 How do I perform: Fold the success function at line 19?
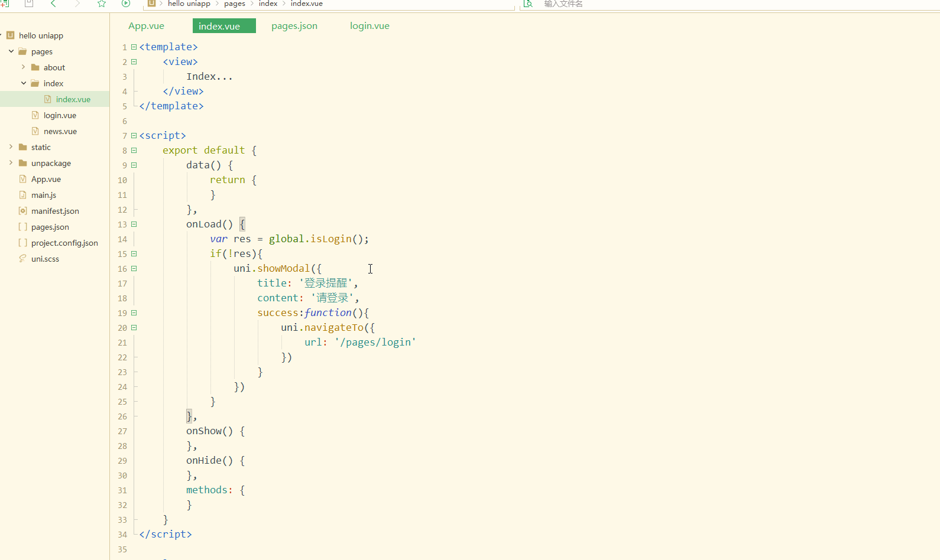pyautogui.click(x=134, y=312)
